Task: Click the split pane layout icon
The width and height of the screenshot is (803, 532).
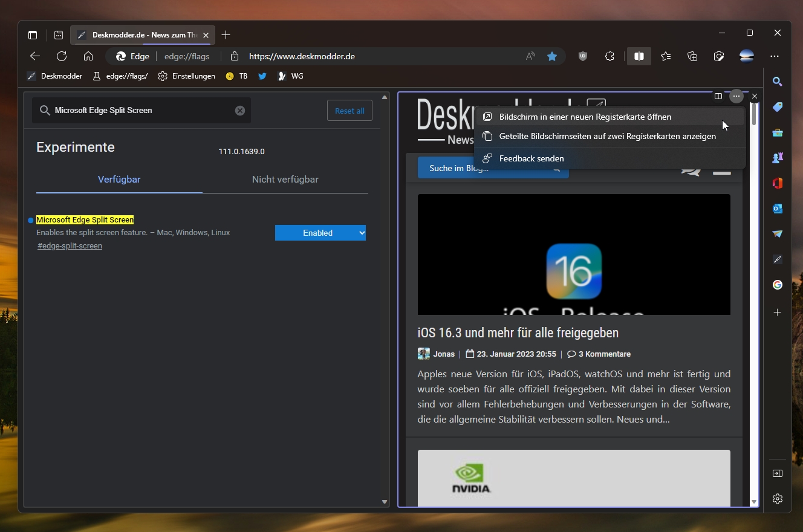Action: pos(718,96)
